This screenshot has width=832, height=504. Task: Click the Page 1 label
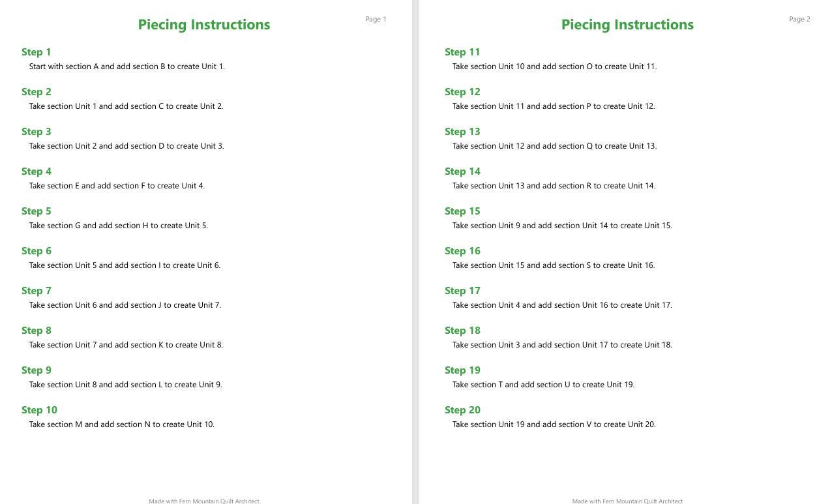click(x=376, y=20)
